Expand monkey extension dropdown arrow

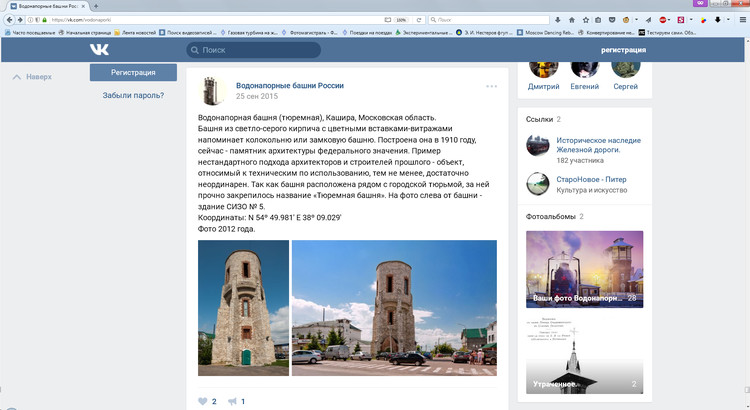(636, 20)
